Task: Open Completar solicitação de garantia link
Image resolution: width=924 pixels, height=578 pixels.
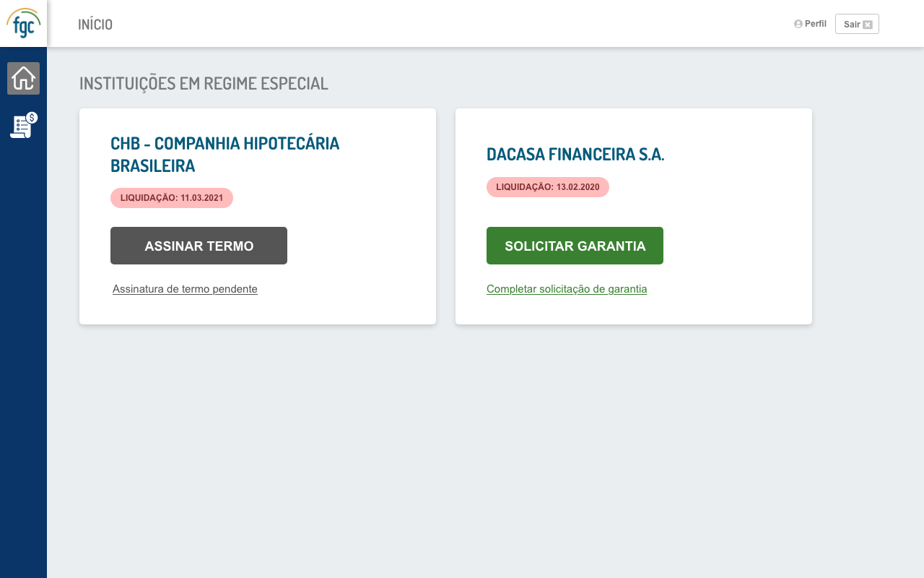Action: click(x=567, y=289)
